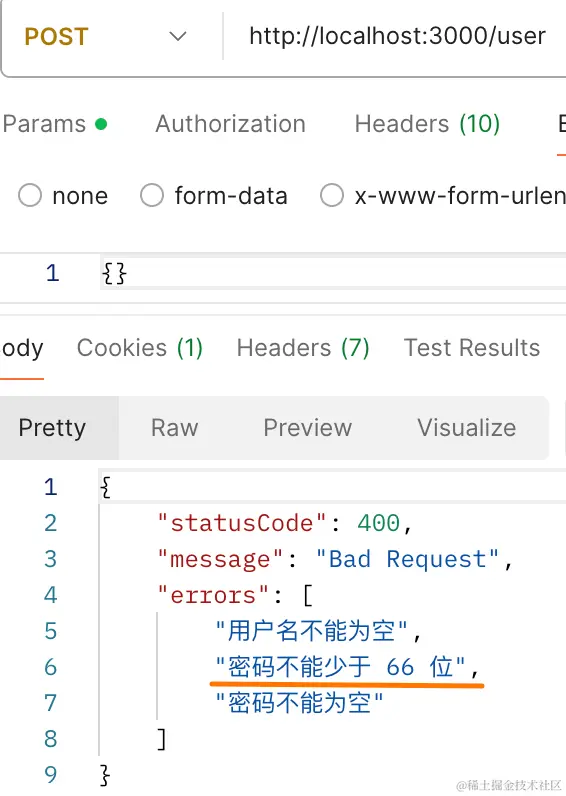Click the "errors" key in response JSON
The width and height of the screenshot is (566, 796).
pos(213,595)
